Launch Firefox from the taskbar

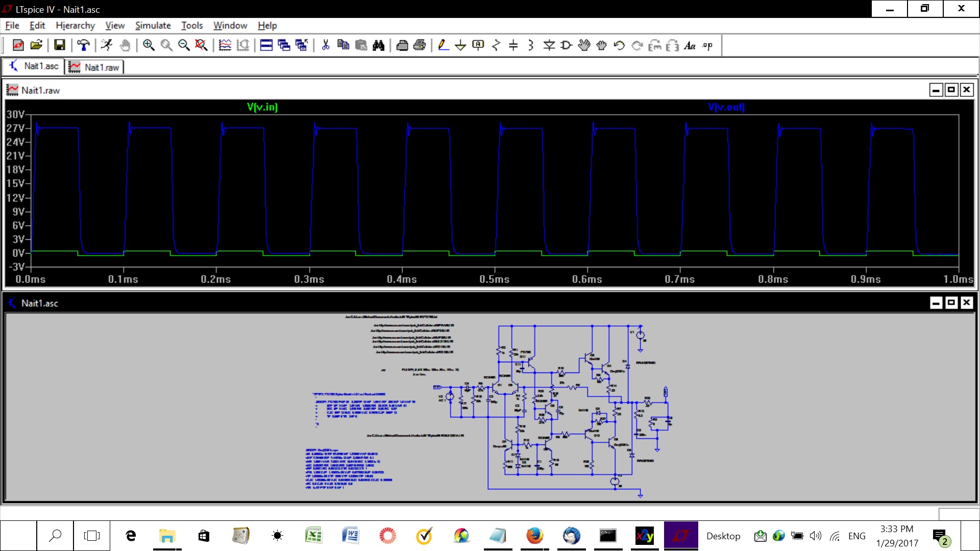point(534,536)
